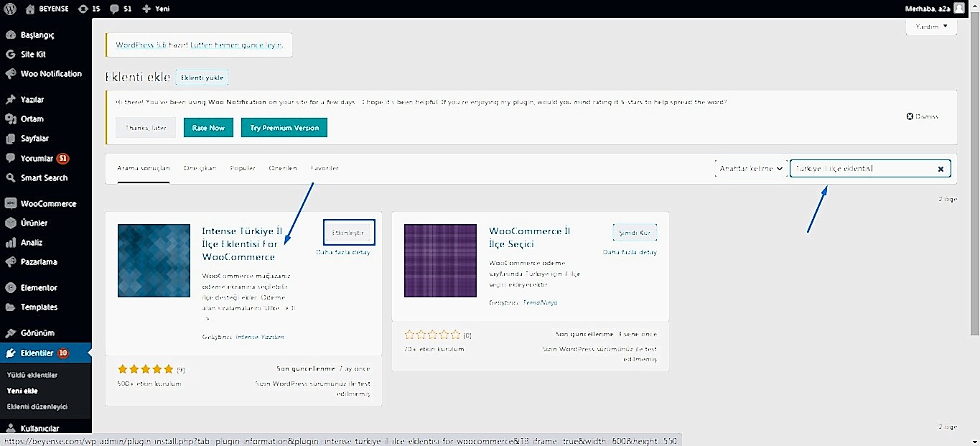Click Şimdi Kur install button
This screenshot has width=980, height=446.
[x=635, y=233]
